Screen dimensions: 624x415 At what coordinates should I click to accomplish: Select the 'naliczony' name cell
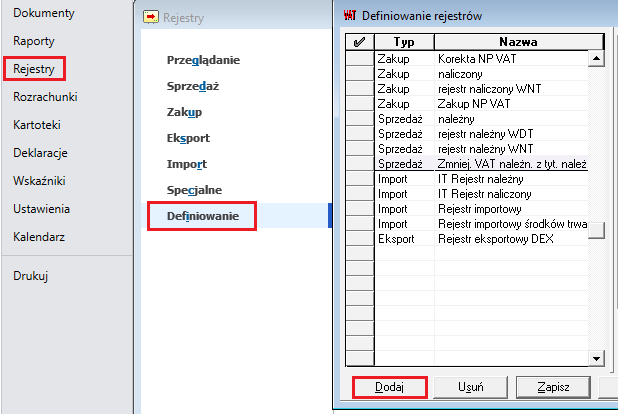point(511,74)
